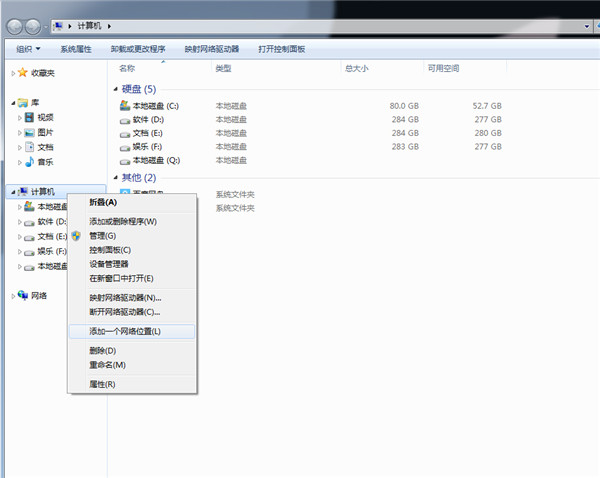Open 收藏夹 favorites star in sidebar
600x478 pixels.
coord(23,73)
